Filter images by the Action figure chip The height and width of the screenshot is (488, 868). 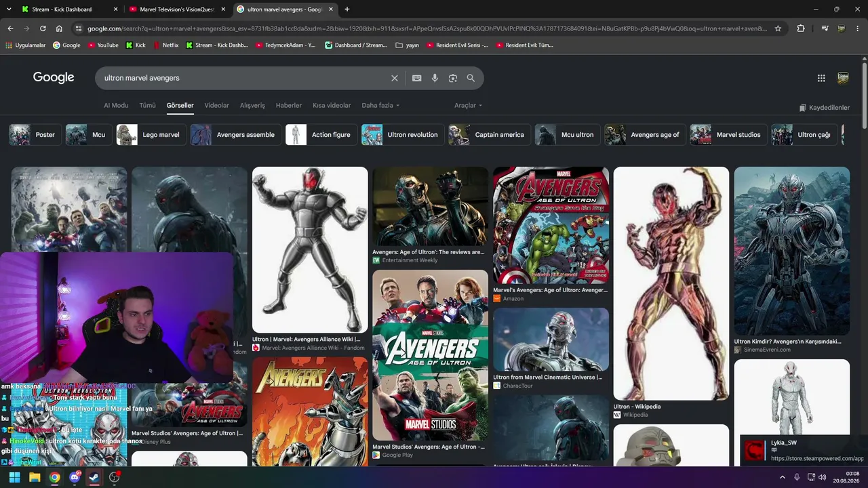coord(321,135)
